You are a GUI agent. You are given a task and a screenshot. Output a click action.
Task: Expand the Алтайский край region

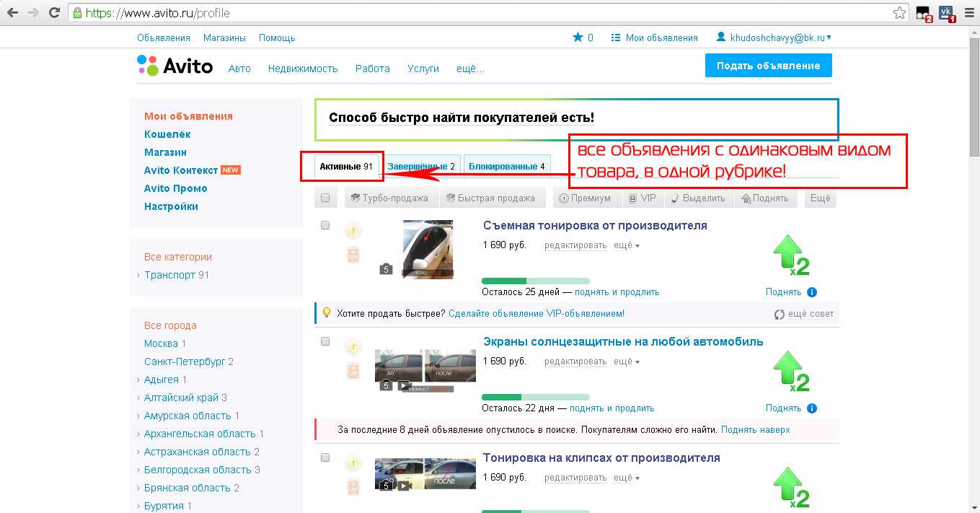[x=138, y=398]
